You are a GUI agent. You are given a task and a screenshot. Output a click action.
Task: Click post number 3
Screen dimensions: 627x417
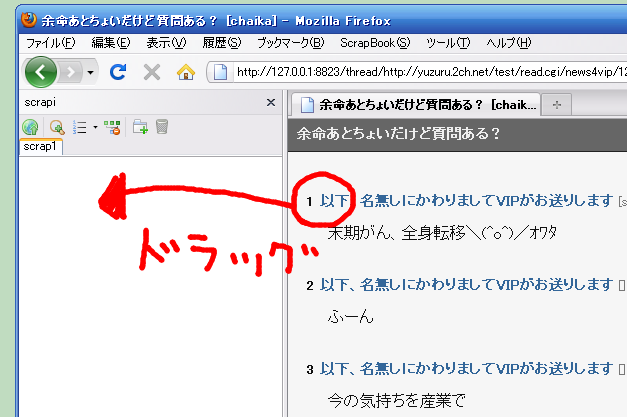[310, 369]
